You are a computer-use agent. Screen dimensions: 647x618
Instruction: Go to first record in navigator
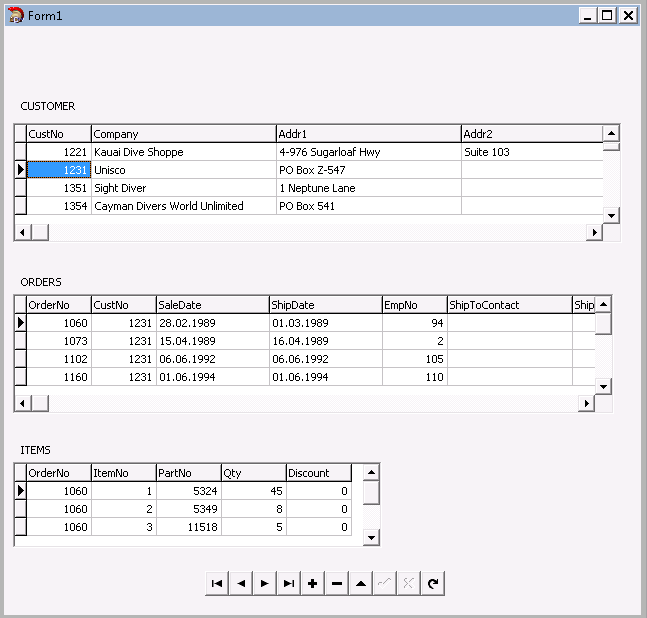217,583
